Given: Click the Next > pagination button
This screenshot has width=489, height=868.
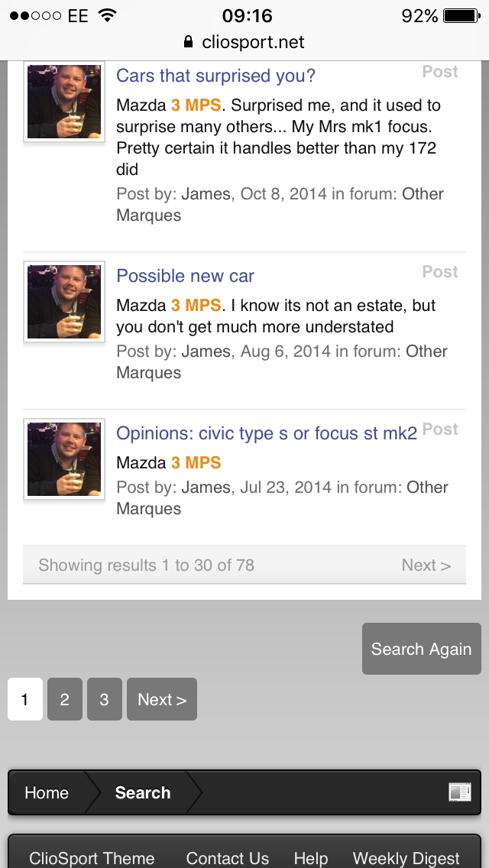Looking at the screenshot, I should point(162,699).
